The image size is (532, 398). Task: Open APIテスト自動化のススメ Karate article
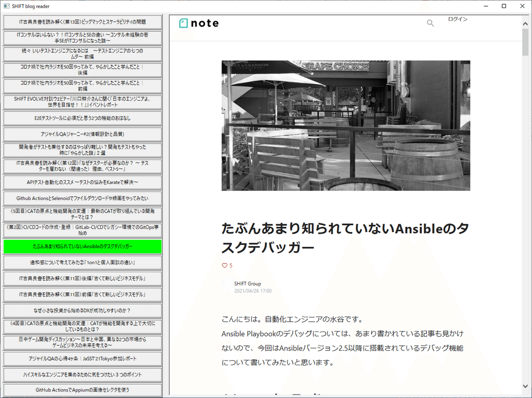click(83, 182)
